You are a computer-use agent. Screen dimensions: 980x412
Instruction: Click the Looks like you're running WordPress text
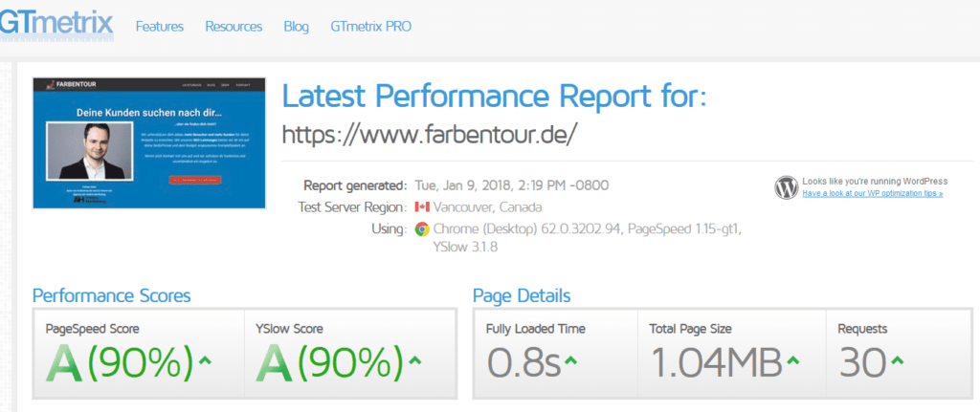click(875, 181)
